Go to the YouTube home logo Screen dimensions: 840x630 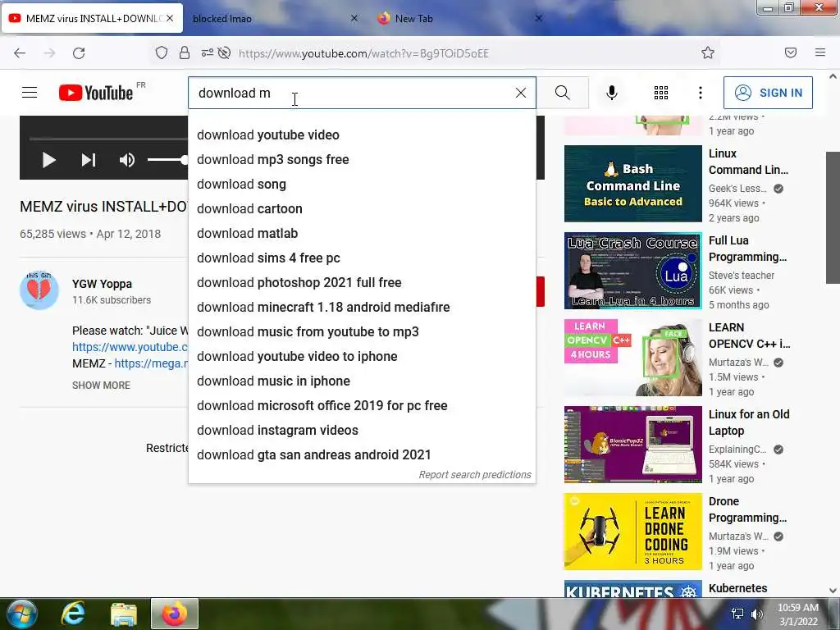click(97, 93)
